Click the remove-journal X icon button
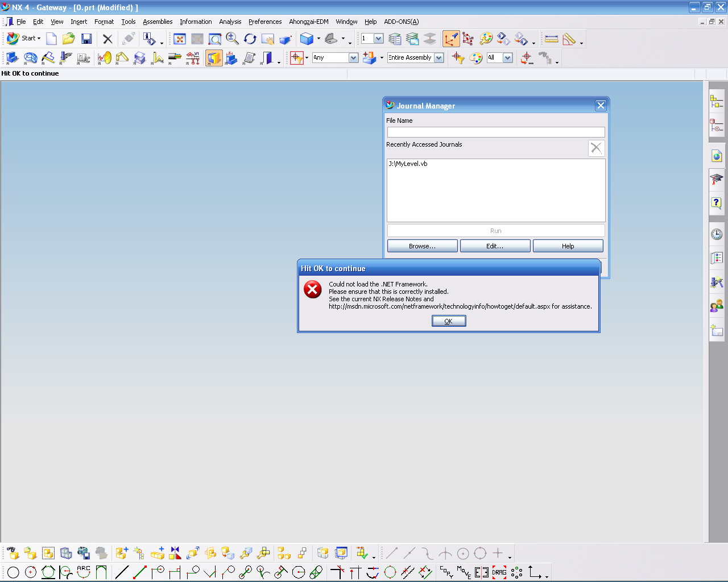The width and height of the screenshot is (728, 582). 596,148
